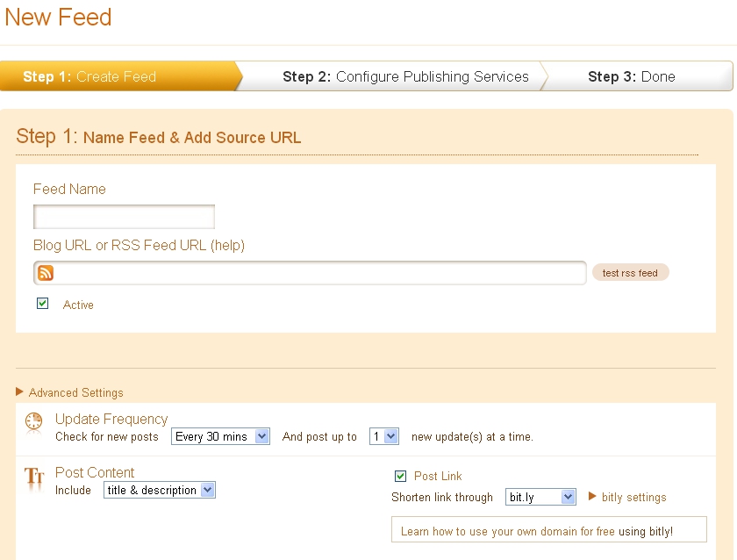Toggle the Active checkbox
The width and height of the screenshot is (737, 560).
point(43,304)
